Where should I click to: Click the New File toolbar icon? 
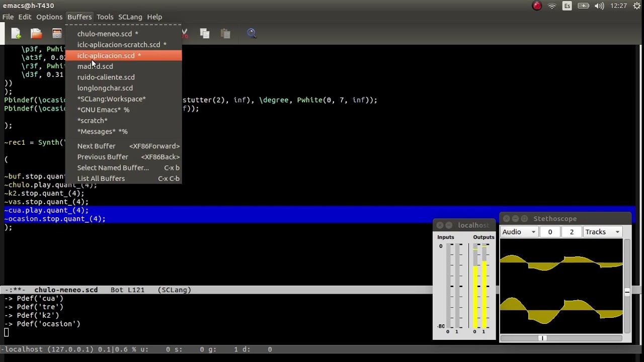[16, 34]
